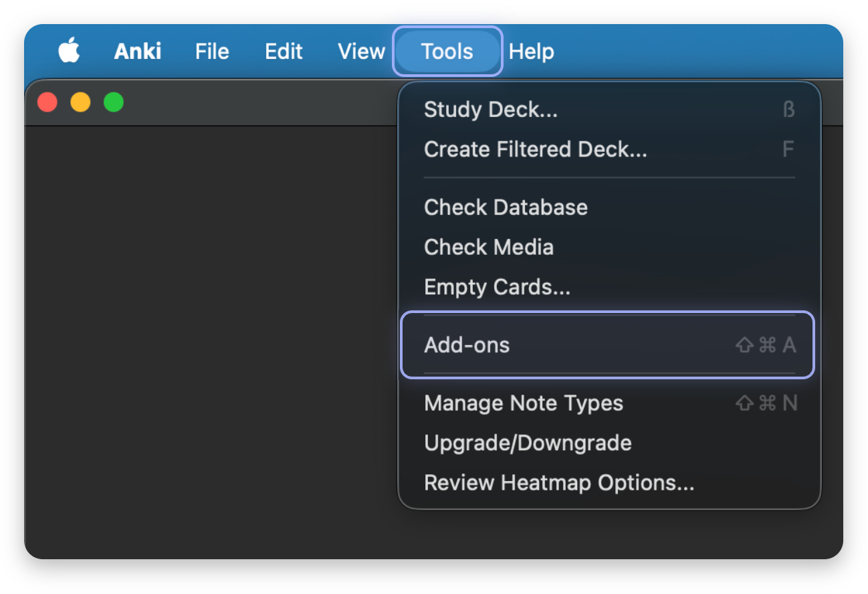Close the Anki window with red button
The image size is (868, 594).
click(47, 102)
